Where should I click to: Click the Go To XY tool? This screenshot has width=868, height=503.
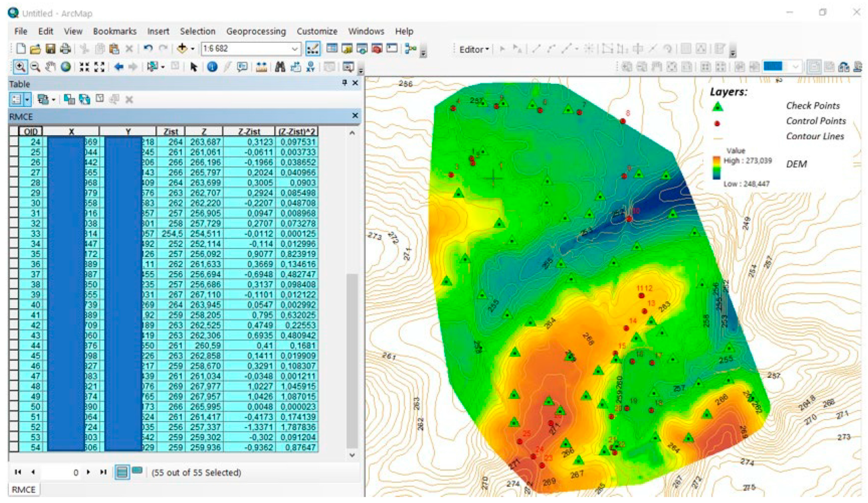point(311,66)
